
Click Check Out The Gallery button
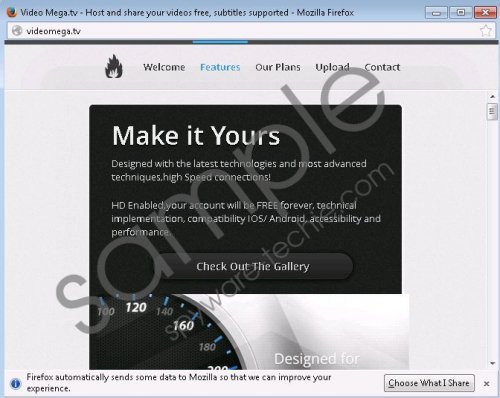[253, 266]
